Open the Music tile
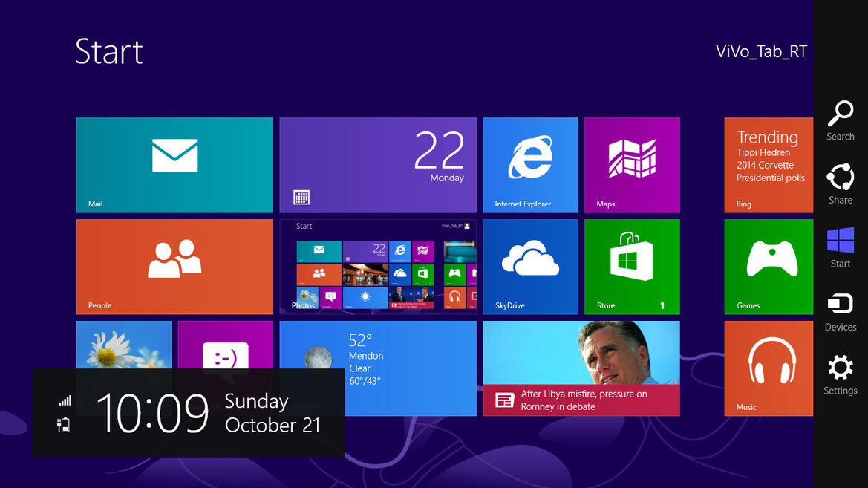Image resolution: width=868 pixels, height=488 pixels. tap(769, 368)
